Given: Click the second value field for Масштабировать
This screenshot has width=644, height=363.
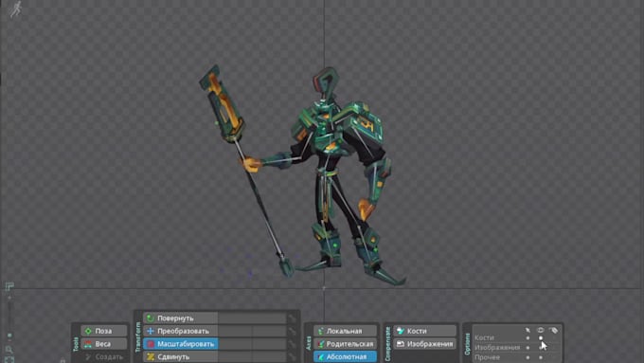Looking at the screenshot, I should 269,344.
